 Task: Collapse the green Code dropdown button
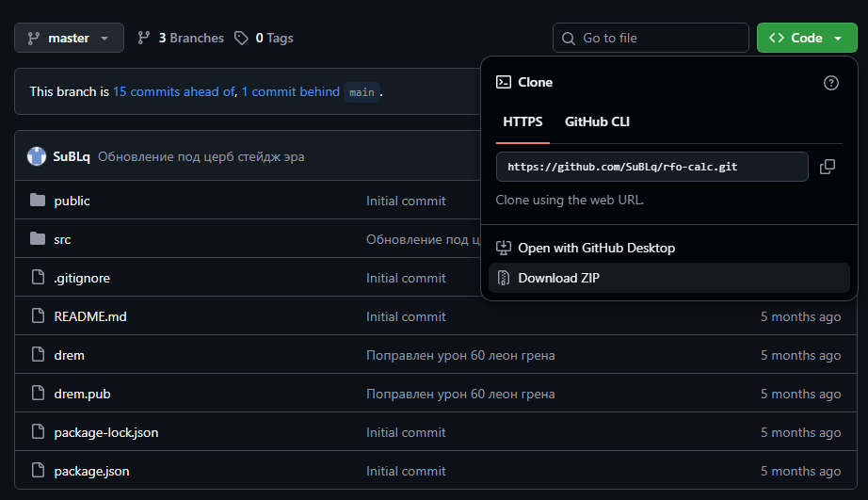806,39
